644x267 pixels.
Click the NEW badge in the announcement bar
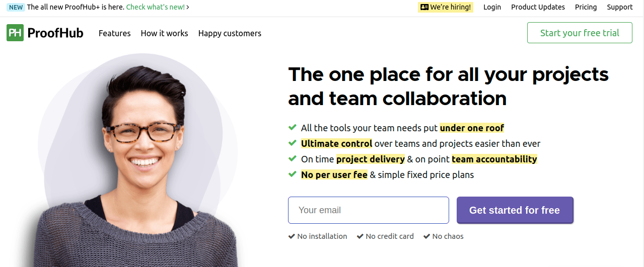(16, 7)
